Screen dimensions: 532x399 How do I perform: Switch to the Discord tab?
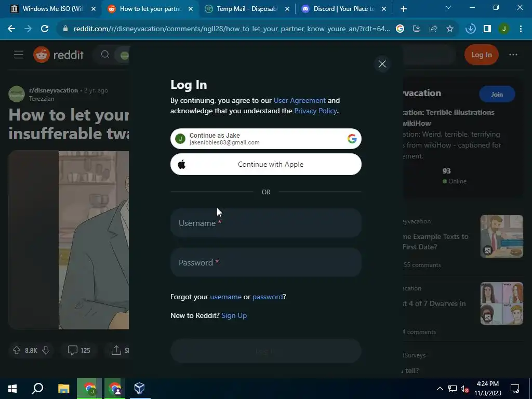(343, 9)
